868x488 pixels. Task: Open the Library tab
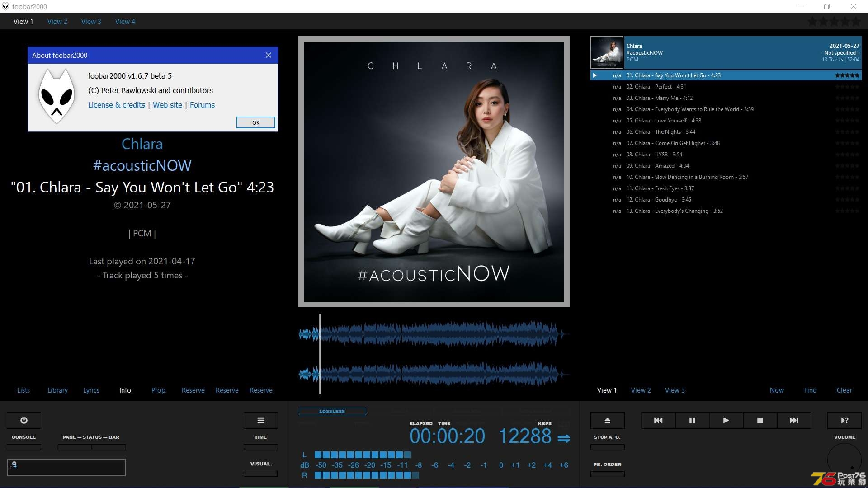(x=57, y=390)
